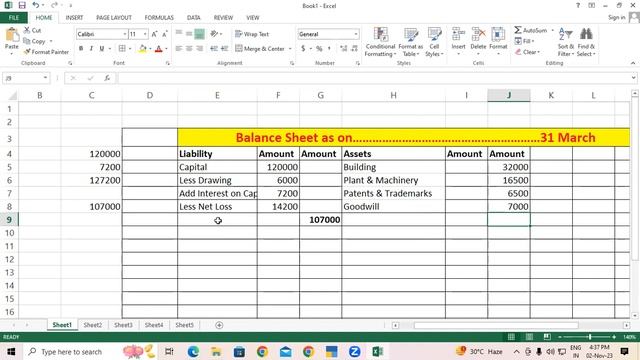Image resolution: width=640 pixels, height=360 pixels.
Task: Expand the Name Box dropdown
Action: [45, 78]
